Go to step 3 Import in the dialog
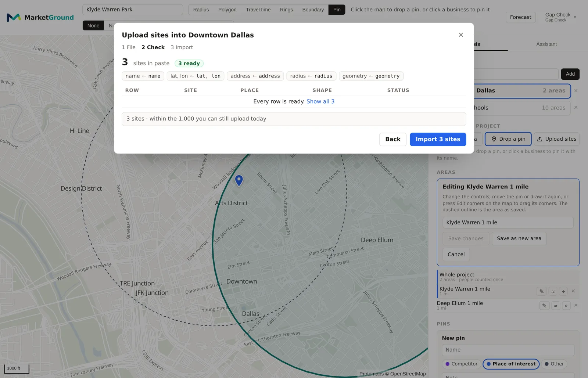Viewport: 588px width, 378px height. (182, 47)
